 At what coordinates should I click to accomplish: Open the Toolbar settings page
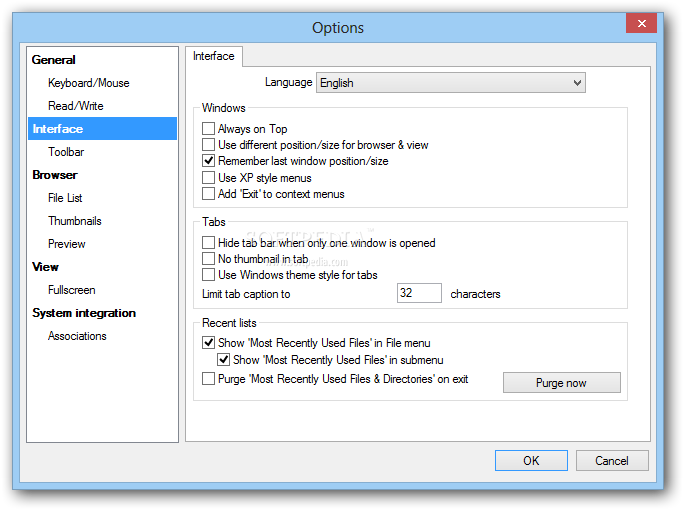pyautogui.click(x=66, y=152)
